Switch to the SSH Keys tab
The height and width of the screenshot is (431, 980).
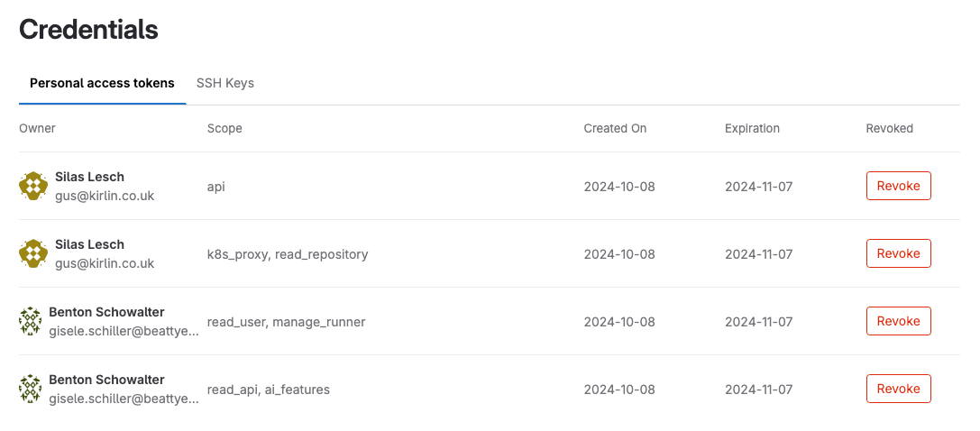pos(225,83)
